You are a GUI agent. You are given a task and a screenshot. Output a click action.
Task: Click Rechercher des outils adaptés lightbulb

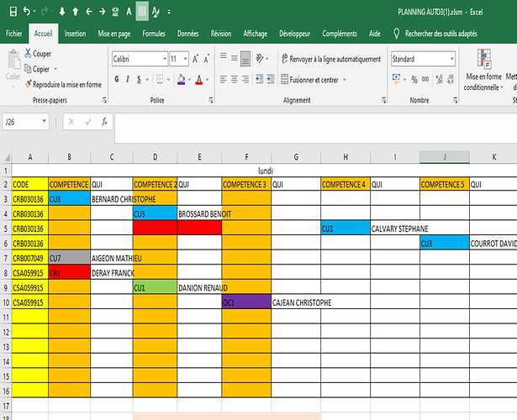click(397, 34)
